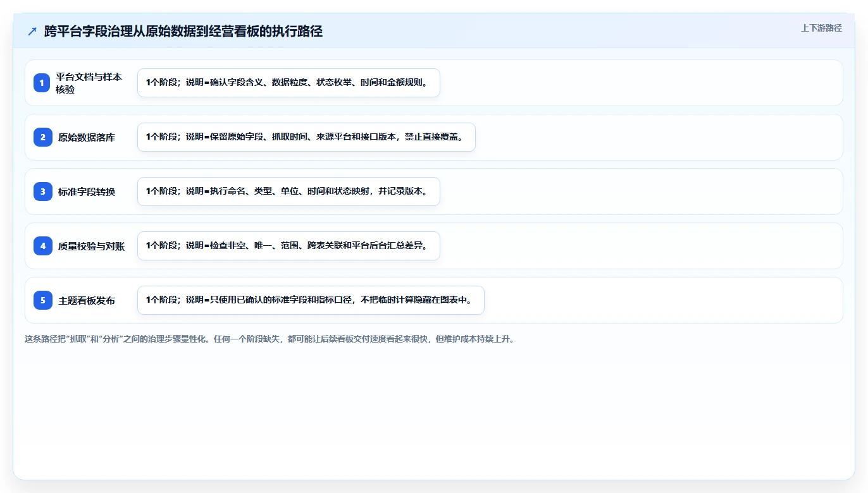Select the 原始数据落库 step label

[87, 137]
